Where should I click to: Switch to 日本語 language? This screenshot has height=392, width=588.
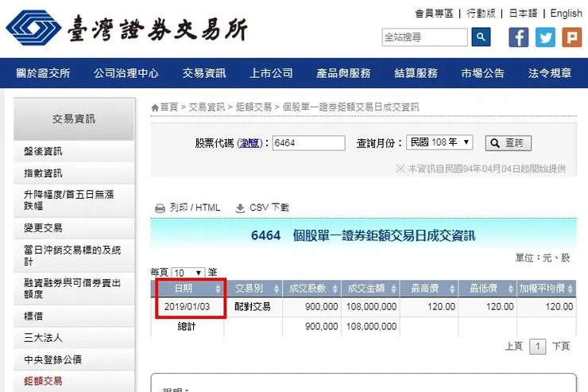click(523, 14)
